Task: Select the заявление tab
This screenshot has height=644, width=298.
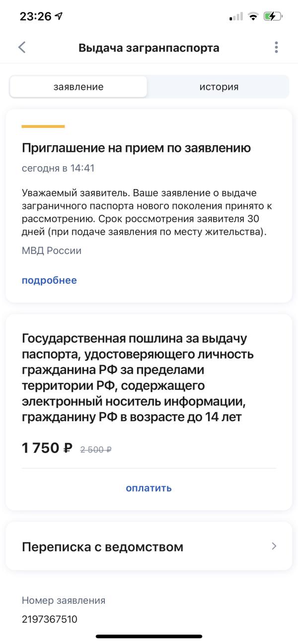Action: click(x=78, y=86)
